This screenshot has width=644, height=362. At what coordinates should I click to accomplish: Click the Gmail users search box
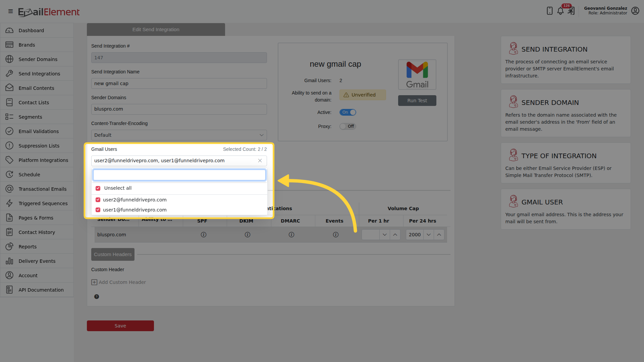tap(179, 175)
